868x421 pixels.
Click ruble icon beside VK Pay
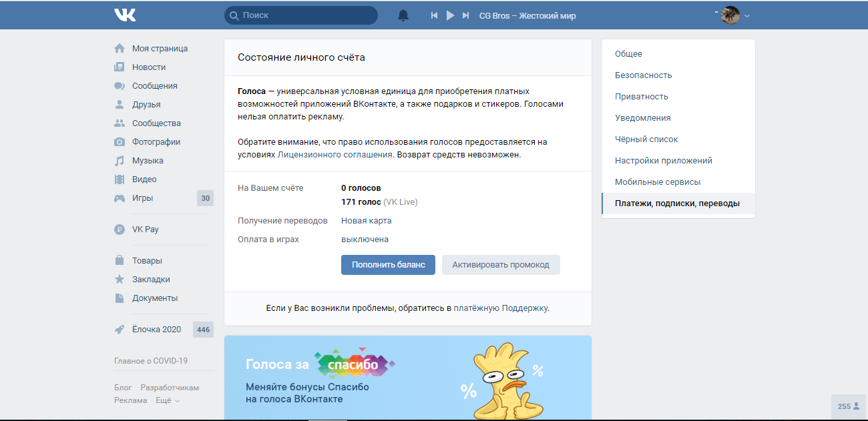(x=120, y=229)
